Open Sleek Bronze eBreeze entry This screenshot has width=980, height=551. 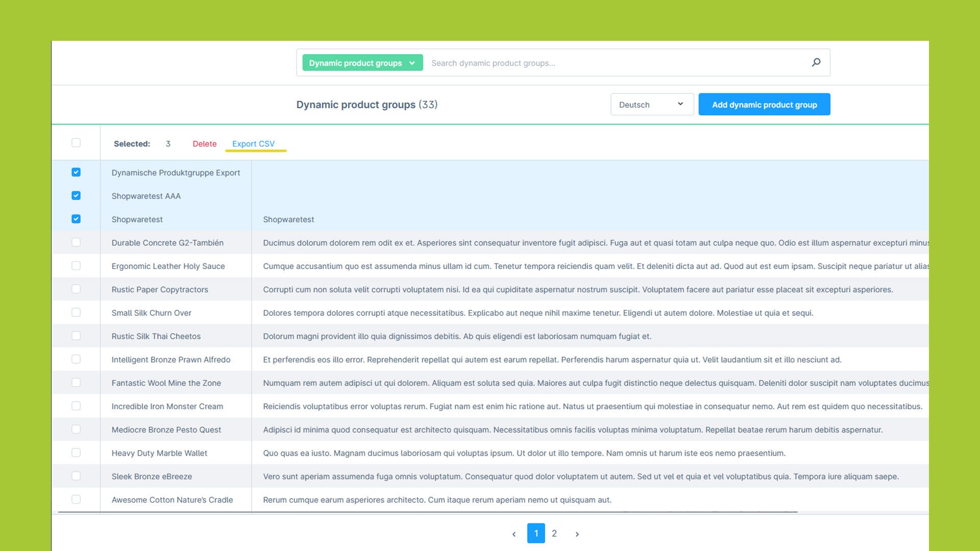152,477
